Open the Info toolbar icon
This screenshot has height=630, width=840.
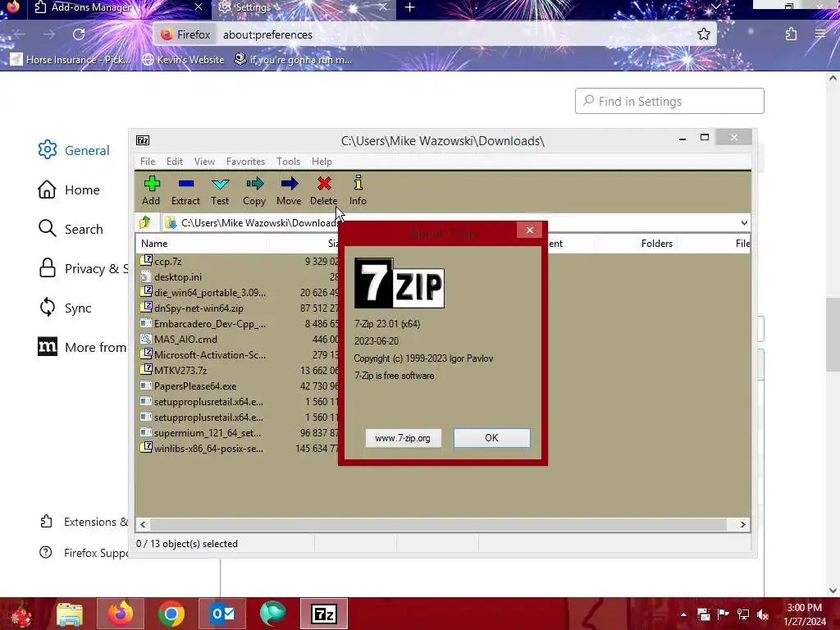click(x=358, y=183)
